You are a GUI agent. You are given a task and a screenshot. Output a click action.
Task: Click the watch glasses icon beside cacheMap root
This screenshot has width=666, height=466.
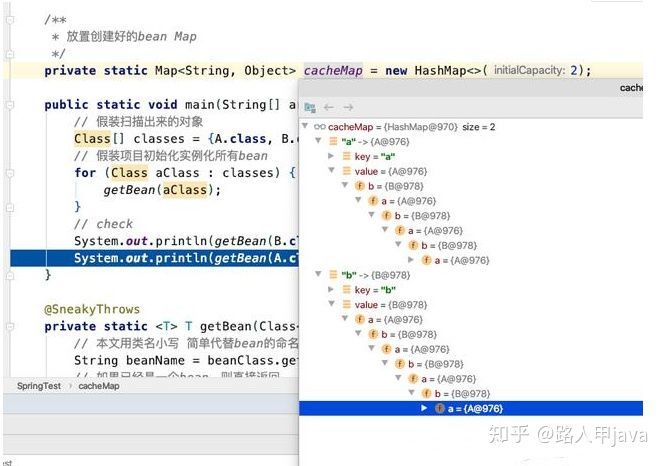[319, 127]
